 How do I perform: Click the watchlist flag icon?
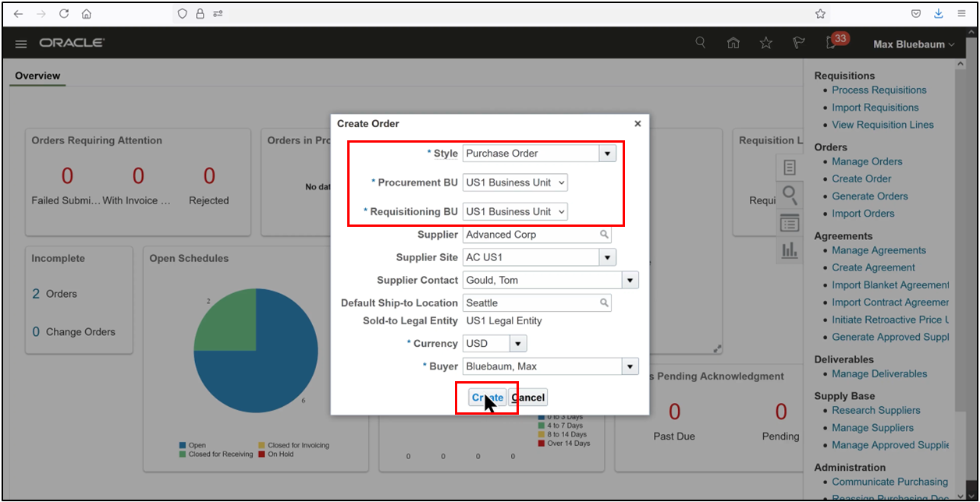click(x=798, y=44)
